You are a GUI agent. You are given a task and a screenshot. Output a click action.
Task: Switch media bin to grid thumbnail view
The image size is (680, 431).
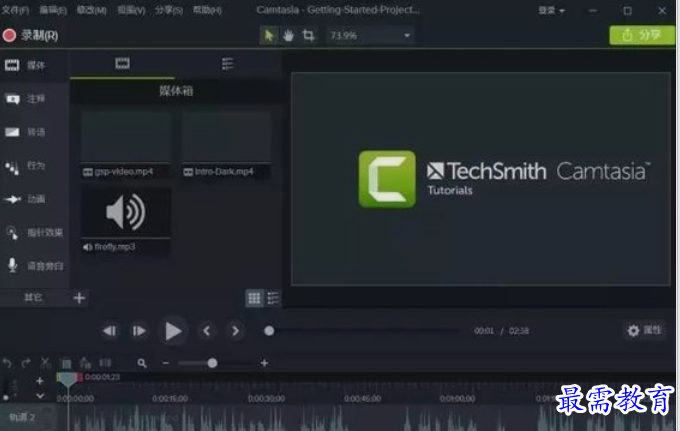coord(254,298)
